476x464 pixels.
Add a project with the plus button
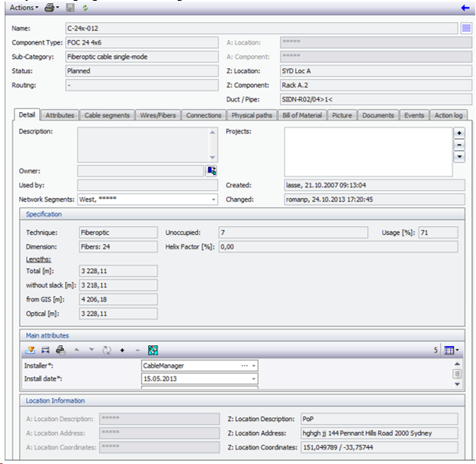click(x=459, y=133)
